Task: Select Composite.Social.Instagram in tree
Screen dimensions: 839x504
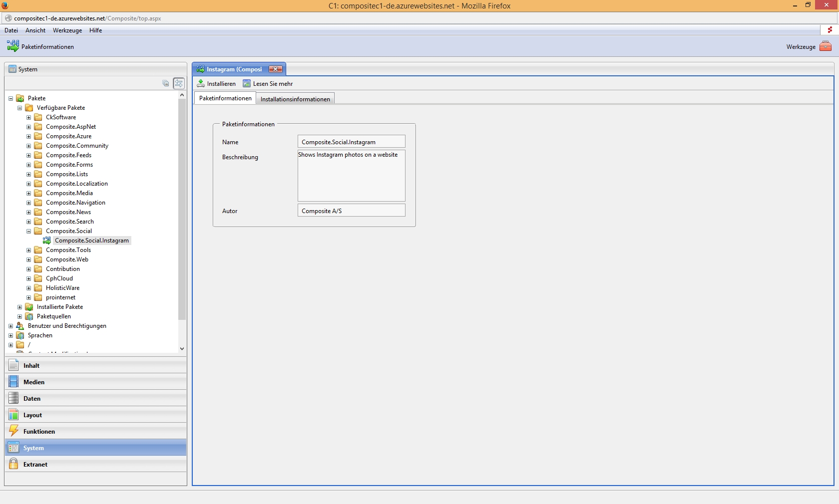Action: [91, 241]
